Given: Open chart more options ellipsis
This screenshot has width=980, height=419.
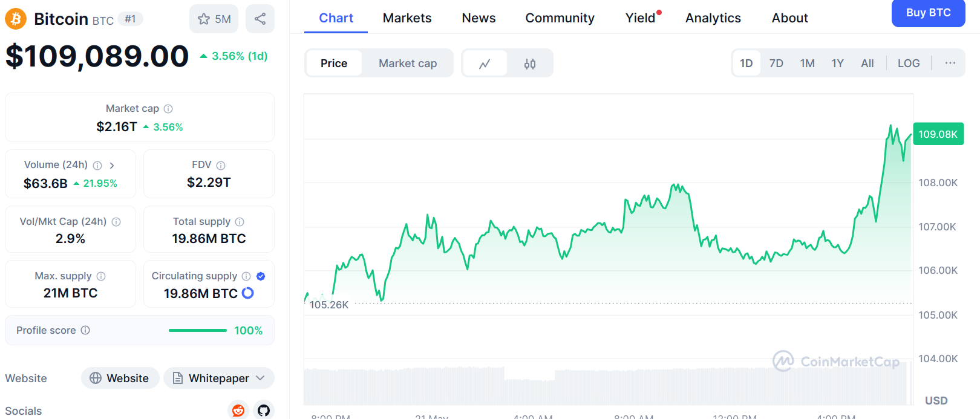Looking at the screenshot, I should 950,63.
